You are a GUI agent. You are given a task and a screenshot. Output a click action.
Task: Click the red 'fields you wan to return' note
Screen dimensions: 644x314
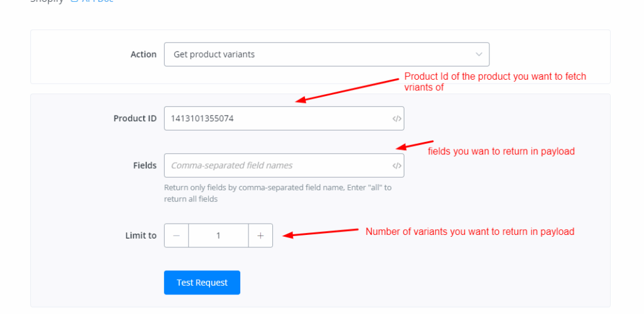point(501,151)
